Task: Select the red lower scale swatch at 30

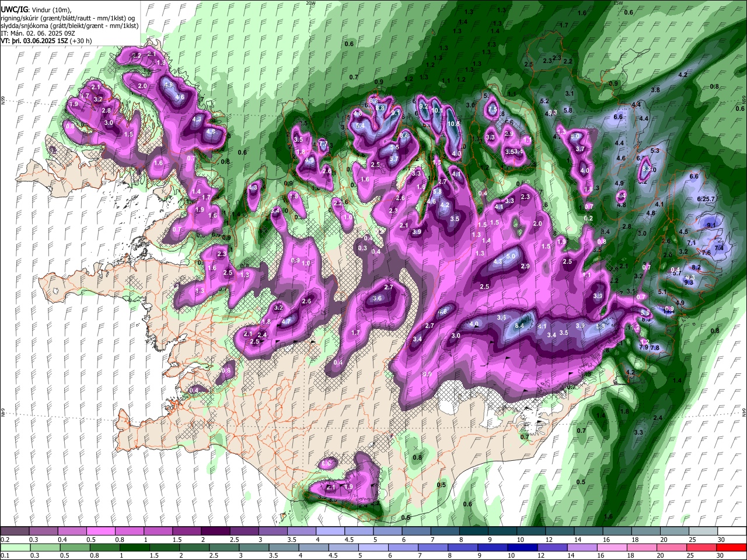Action: (x=731, y=547)
